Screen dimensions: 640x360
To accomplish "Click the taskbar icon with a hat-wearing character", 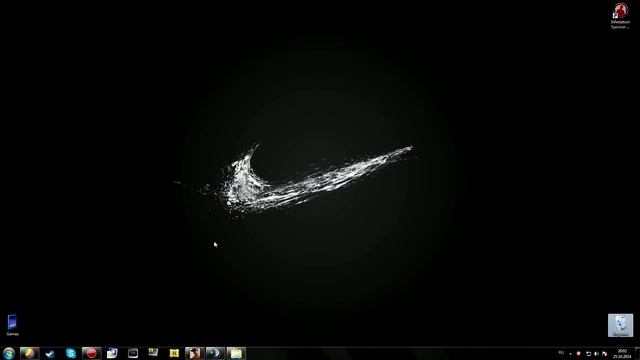I will (x=194, y=353).
